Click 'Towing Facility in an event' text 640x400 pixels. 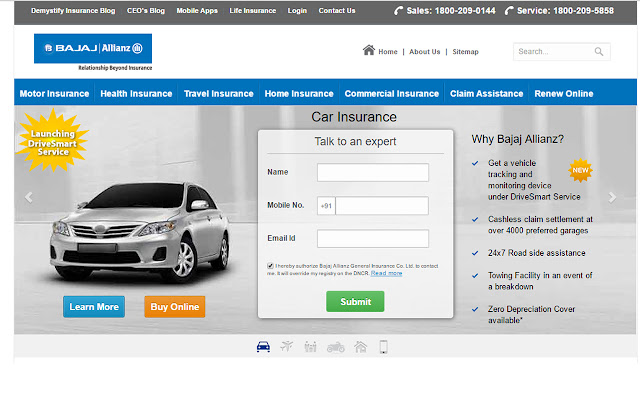tap(540, 281)
